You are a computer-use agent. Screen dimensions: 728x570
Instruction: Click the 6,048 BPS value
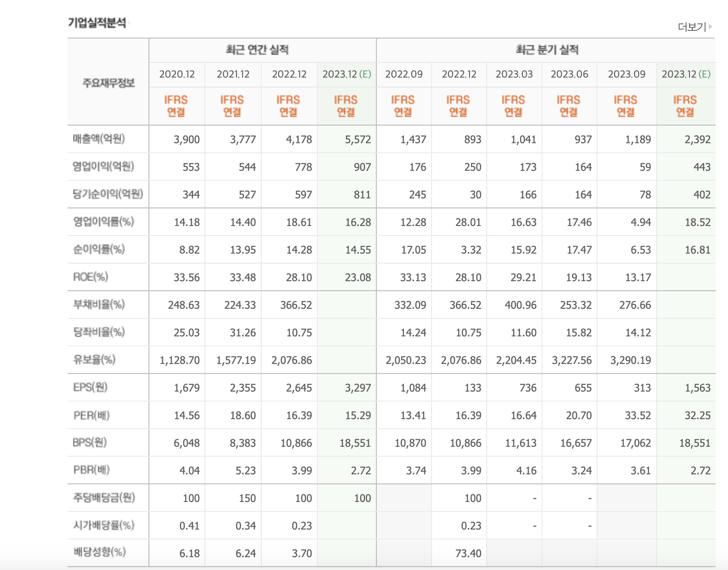187,443
